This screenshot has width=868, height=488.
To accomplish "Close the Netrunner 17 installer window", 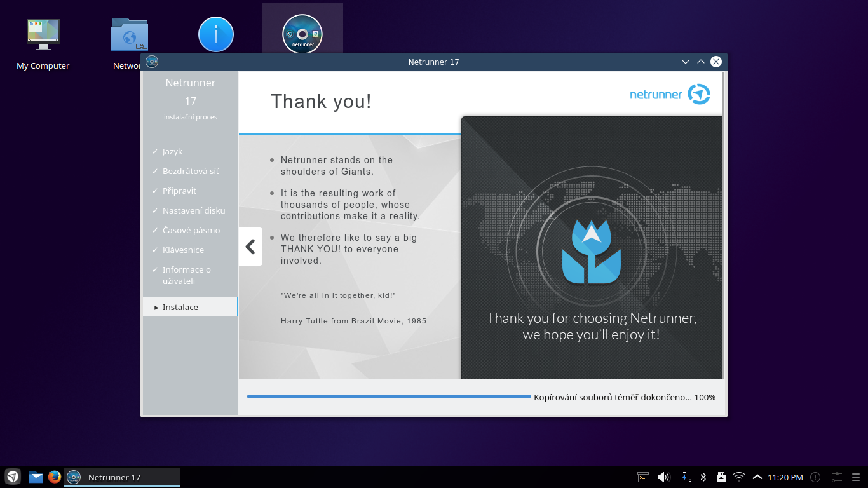I will point(716,62).
